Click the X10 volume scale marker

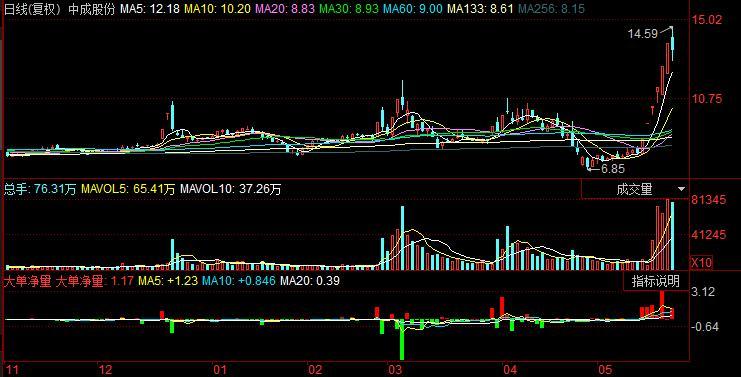pyautogui.click(x=701, y=263)
